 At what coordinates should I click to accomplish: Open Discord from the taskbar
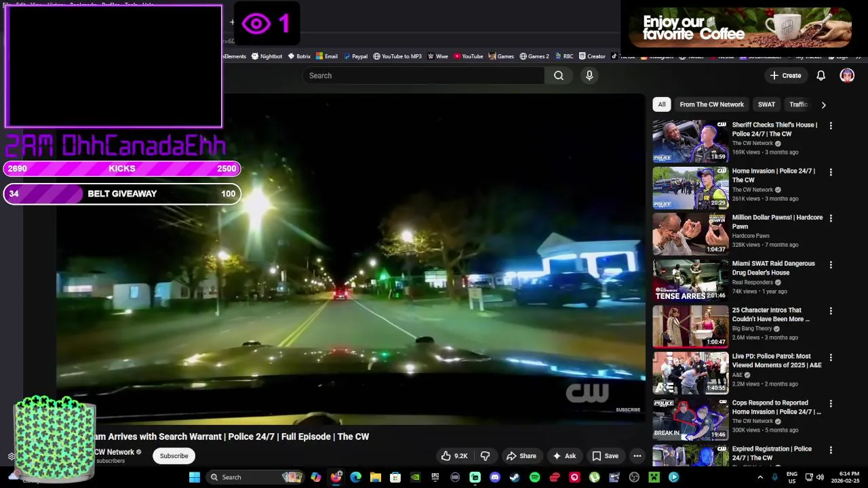(x=495, y=477)
